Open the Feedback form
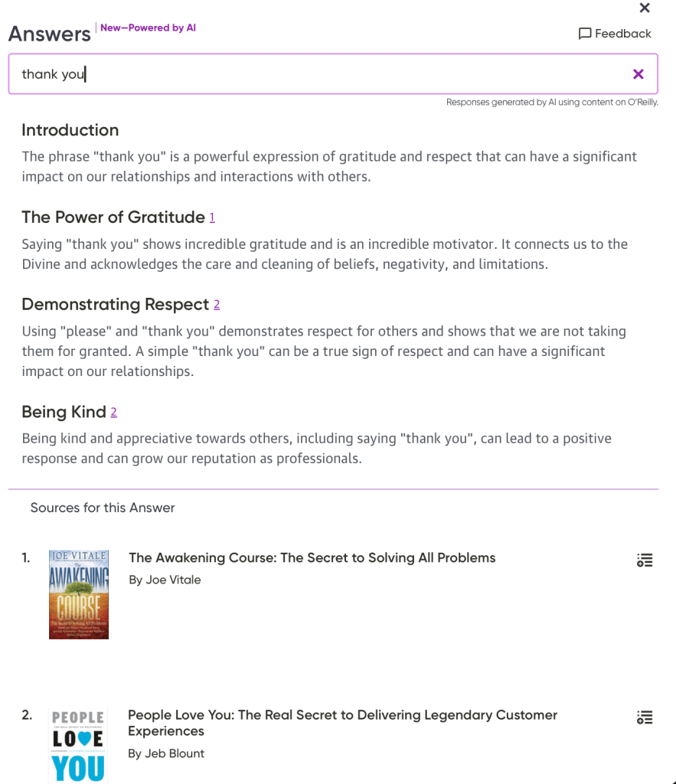Screen dimensions: 676x784 (615, 34)
